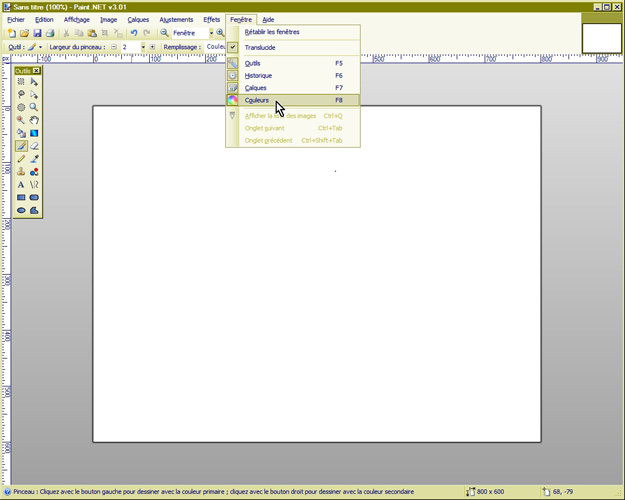Select the Clone Stamp tool
Screen dimensions: 625x500
(x=21, y=172)
